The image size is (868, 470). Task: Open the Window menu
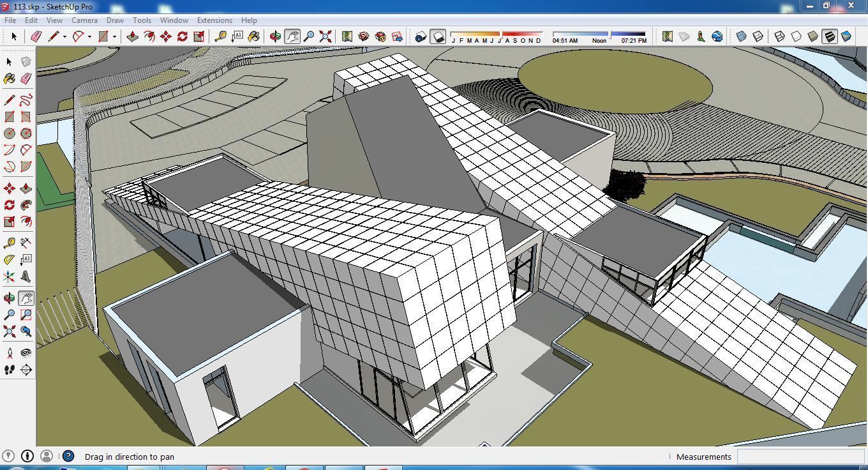174,20
